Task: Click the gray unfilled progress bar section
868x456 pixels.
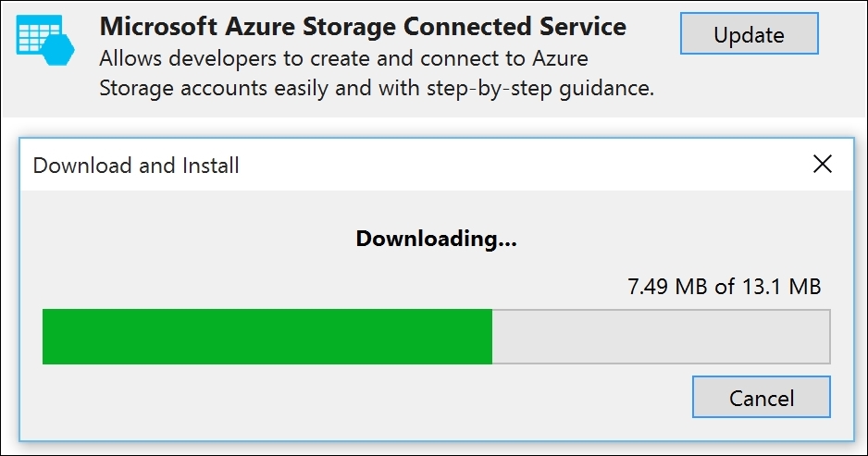Action: 661,337
